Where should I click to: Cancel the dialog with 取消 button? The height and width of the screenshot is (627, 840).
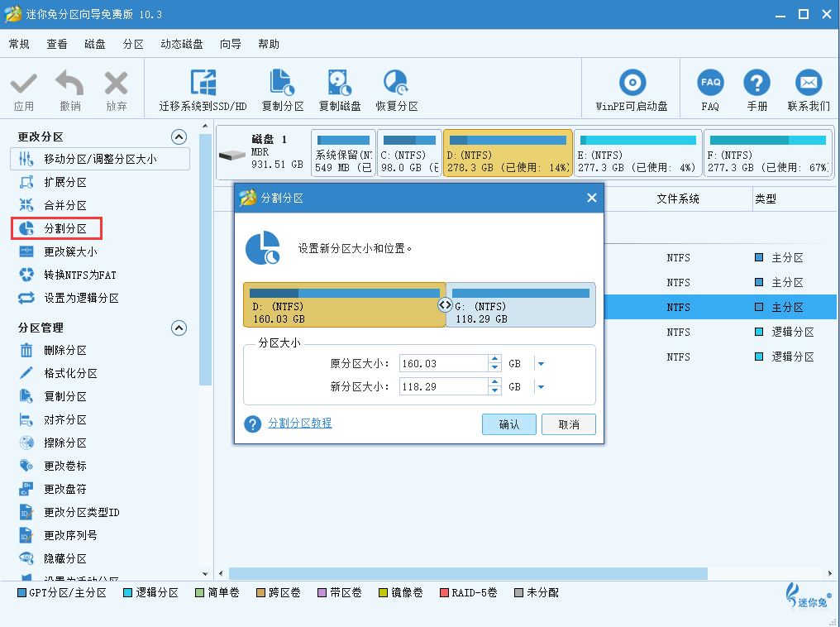[568, 424]
